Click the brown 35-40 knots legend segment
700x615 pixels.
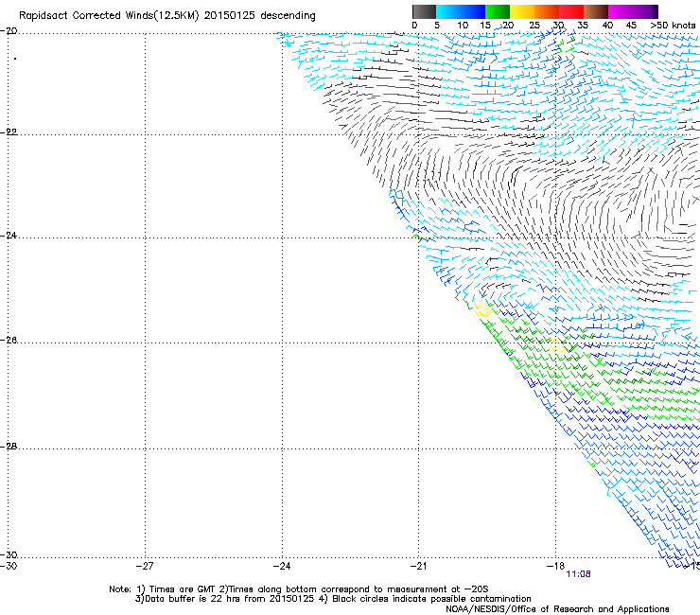(x=596, y=11)
